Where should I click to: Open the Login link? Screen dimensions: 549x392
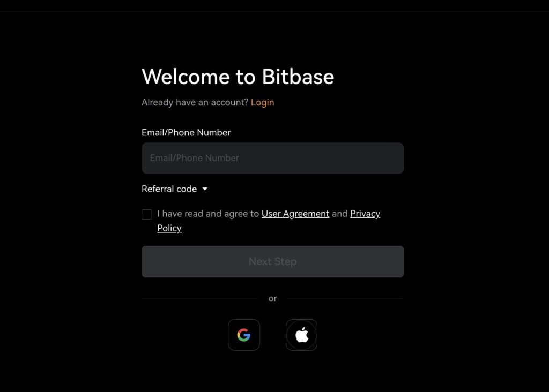point(262,102)
